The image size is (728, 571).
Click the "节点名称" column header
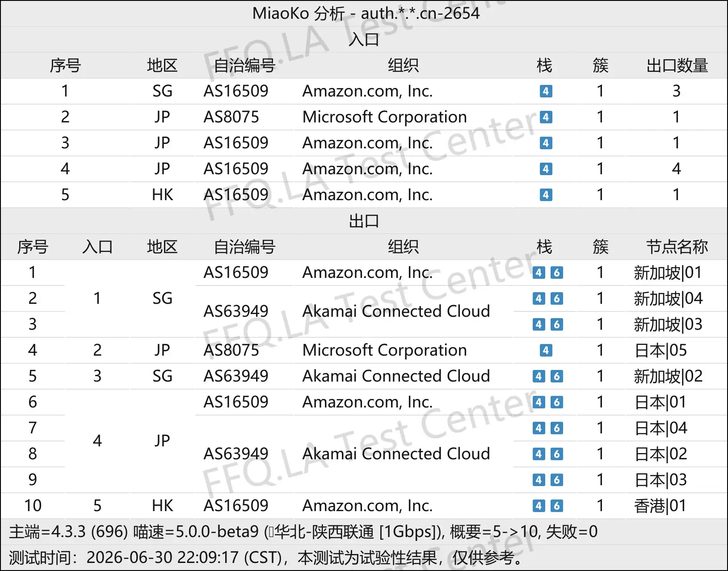(677, 247)
